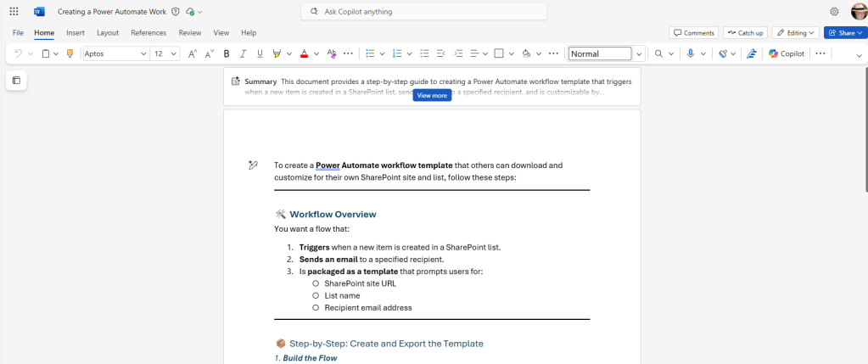
Task: Open the font size dropdown
Action: click(174, 53)
